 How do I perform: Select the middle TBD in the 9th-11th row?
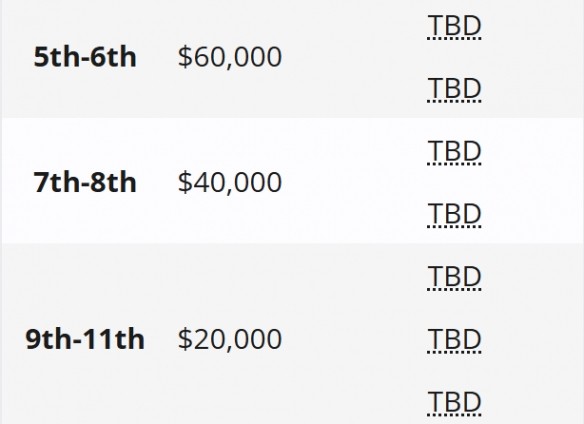[x=454, y=340]
